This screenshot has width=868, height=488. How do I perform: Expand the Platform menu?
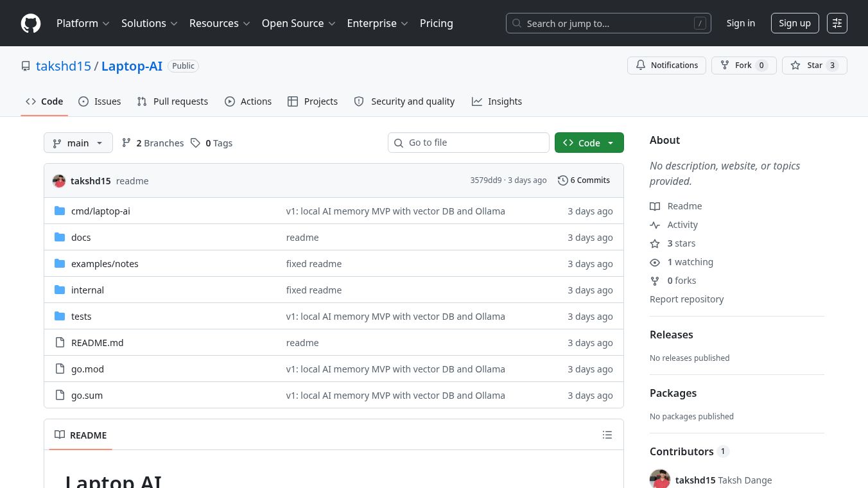pos(83,23)
